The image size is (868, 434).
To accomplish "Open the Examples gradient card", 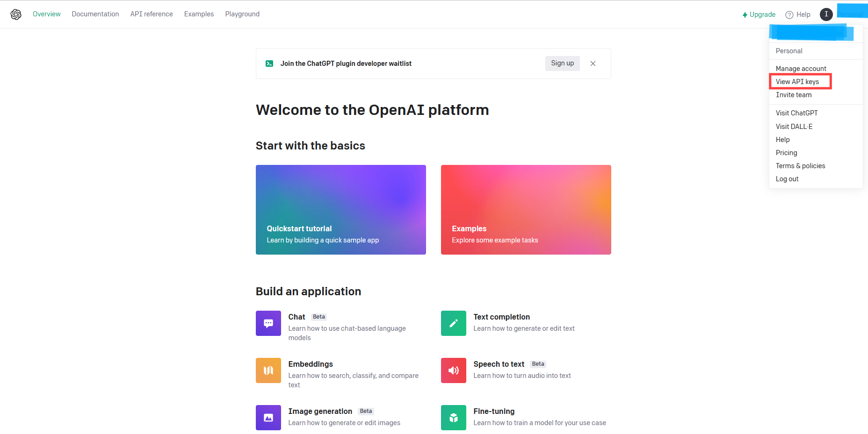I will point(526,210).
